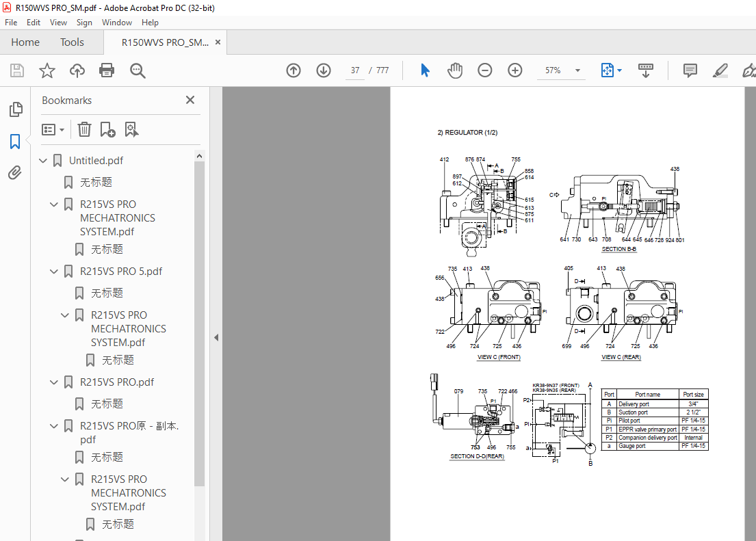Add document to starred files
This screenshot has width=756, height=541.
[x=47, y=70]
